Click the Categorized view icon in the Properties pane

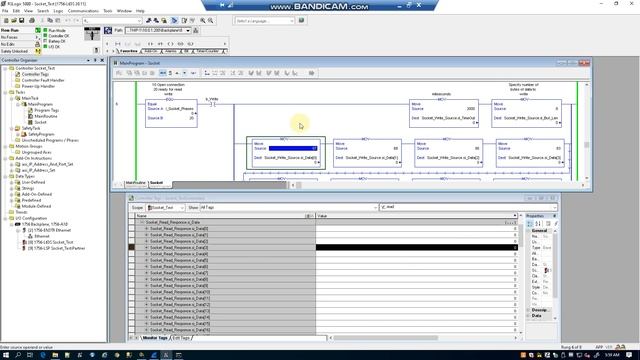click(x=530, y=224)
